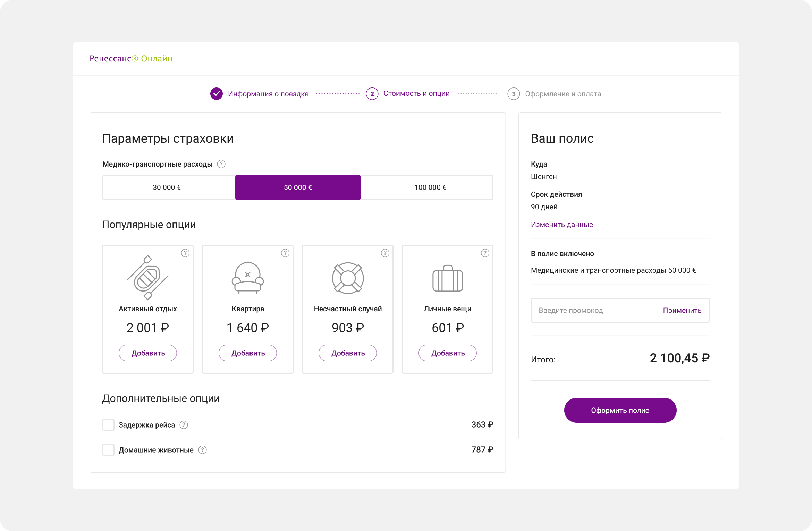Click the 90 дней validity value

click(544, 207)
